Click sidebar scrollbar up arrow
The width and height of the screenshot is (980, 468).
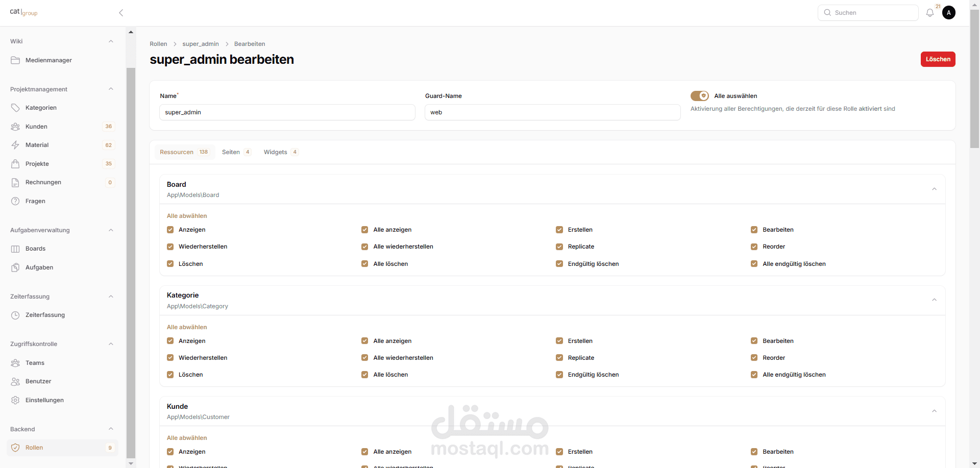(131, 32)
